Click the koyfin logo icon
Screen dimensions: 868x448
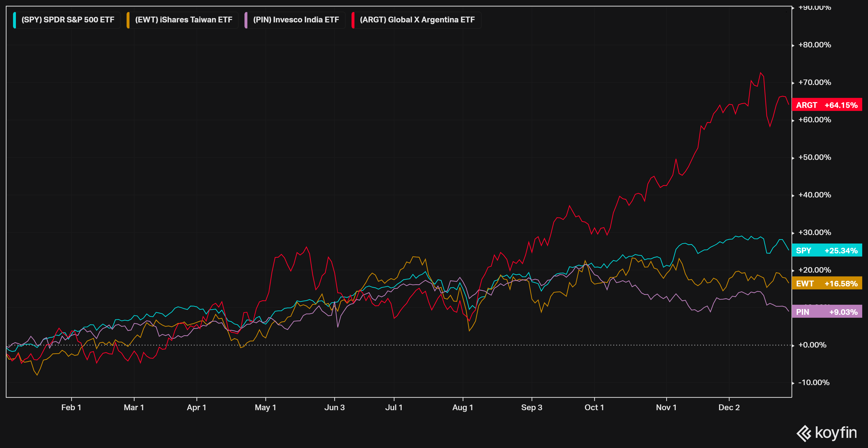pos(804,433)
